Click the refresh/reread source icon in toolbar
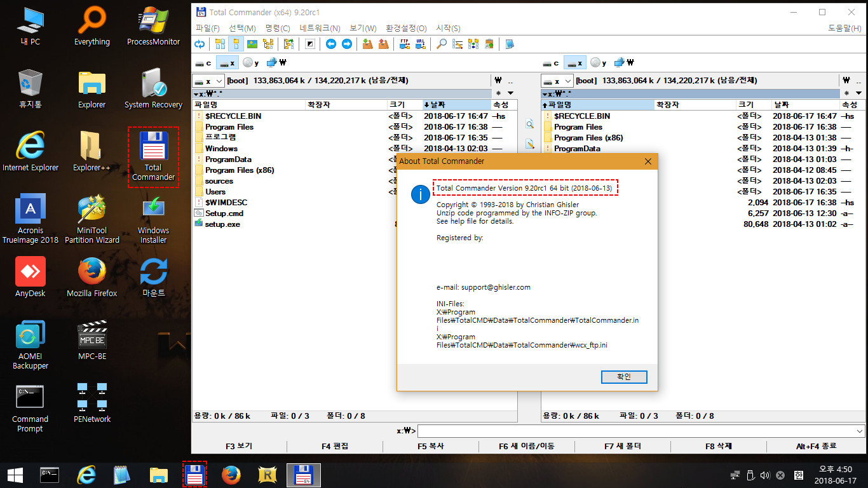The width and height of the screenshot is (868, 488). tap(200, 44)
